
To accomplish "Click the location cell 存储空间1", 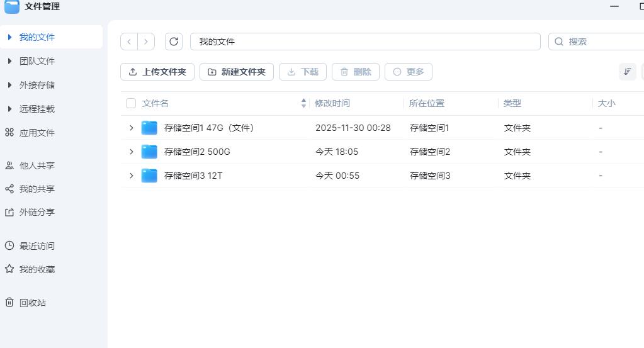I will (x=429, y=128).
